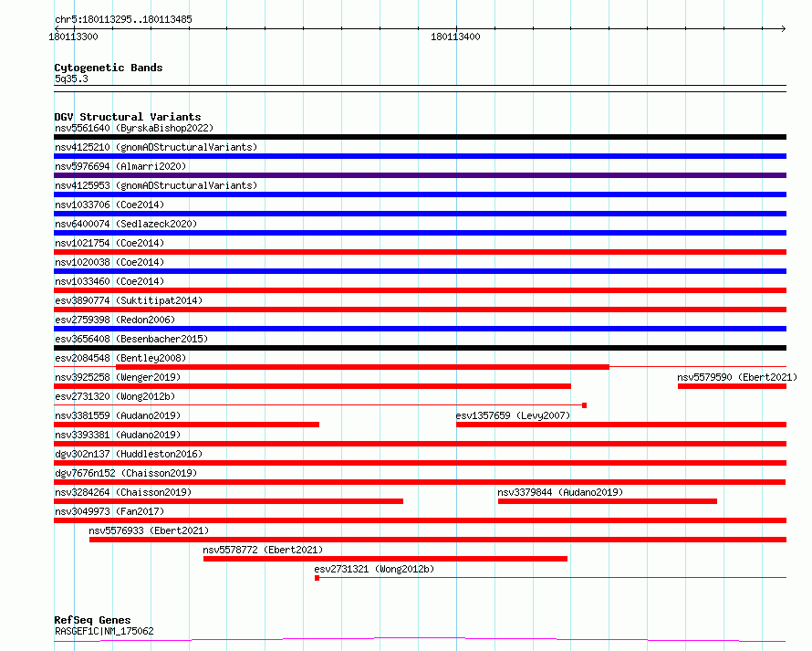Image resolution: width=812 pixels, height=651 pixels.
Task: Click the red bar under nsv5579590 (Ebert2021)
Action: coord(733,386)
